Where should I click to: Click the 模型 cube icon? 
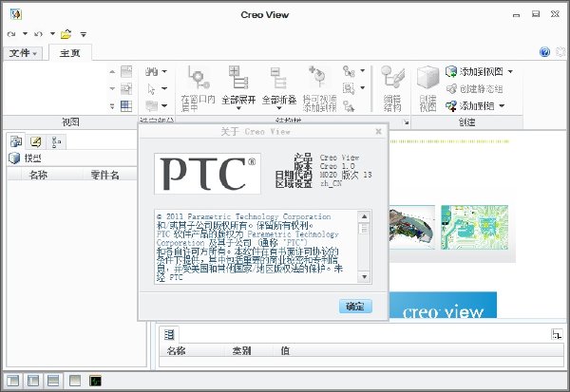pyautogui.click(x=14, y=159)
